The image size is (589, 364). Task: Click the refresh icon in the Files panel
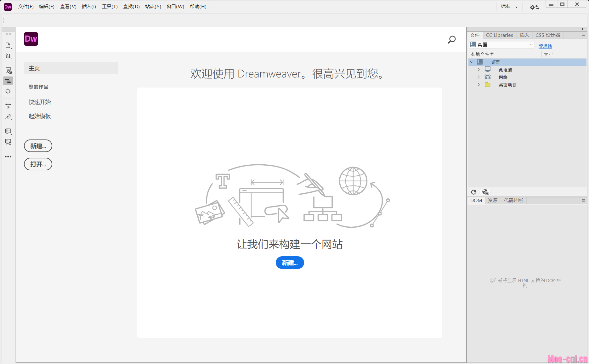click(473, 192)
